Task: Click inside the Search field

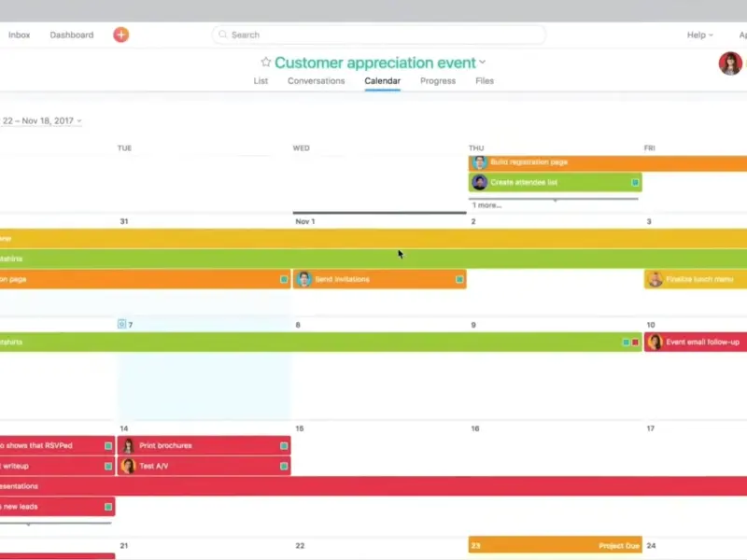Action: click(x=378, y=35)
